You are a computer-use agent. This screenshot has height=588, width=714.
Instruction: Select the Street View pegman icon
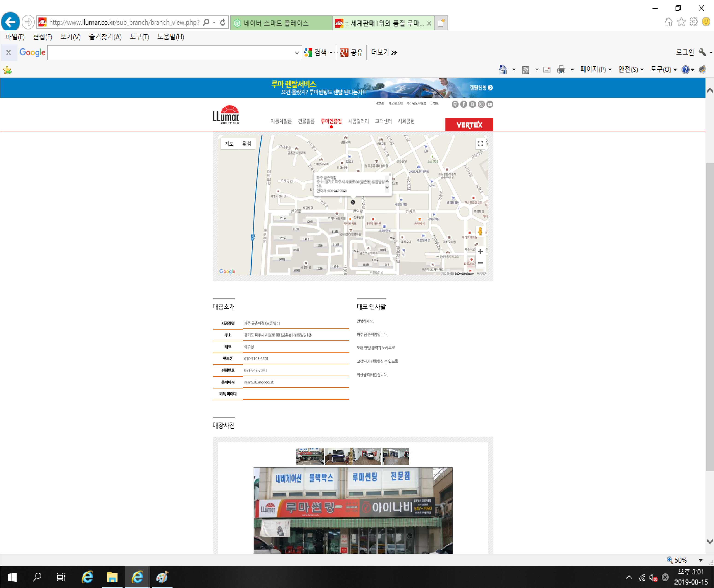click(x=480, y=231)
